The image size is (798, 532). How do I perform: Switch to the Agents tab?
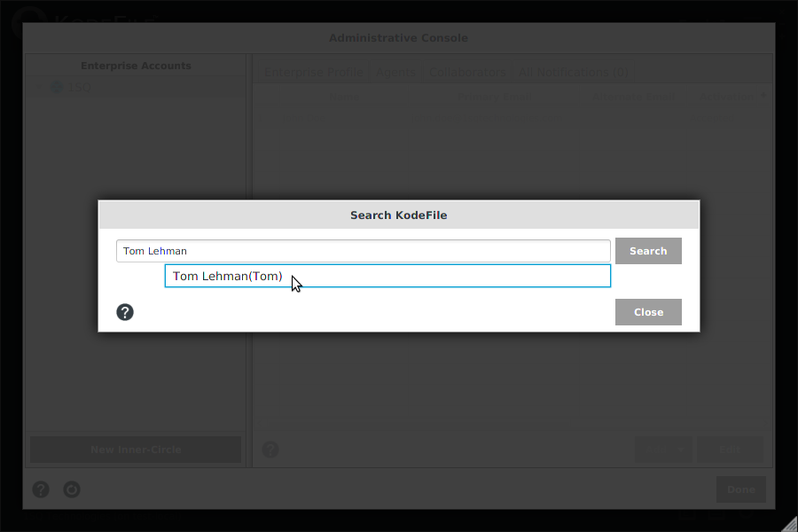click(395, 73)
